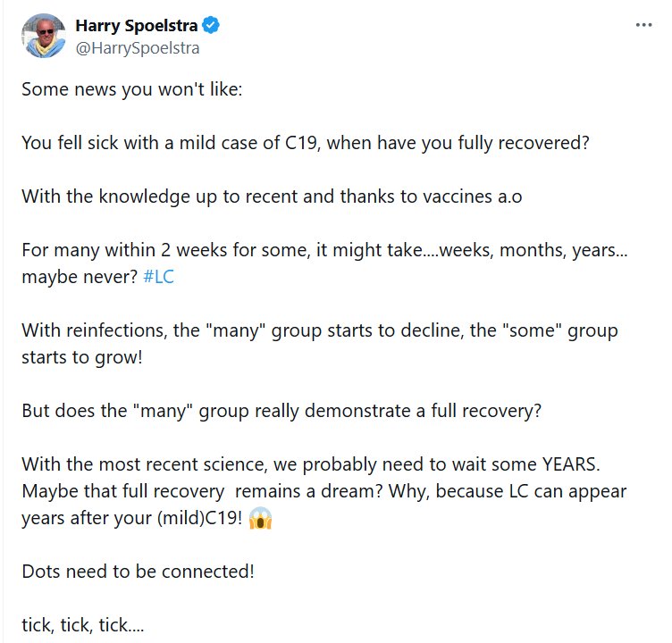Open the @HarrySpoelstra handle link
Viewport: 672px width, 643px height.
[x=137, y=48]
